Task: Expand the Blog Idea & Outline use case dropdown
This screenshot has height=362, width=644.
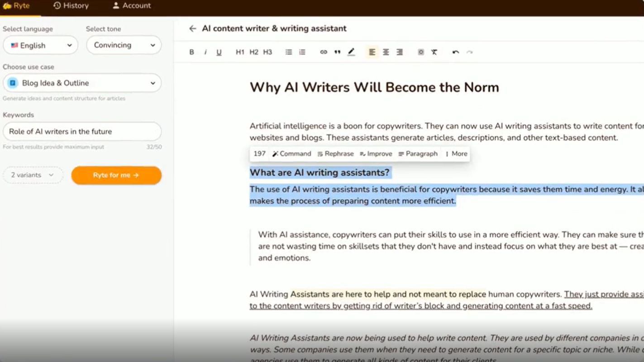Action: click(82, 83)
